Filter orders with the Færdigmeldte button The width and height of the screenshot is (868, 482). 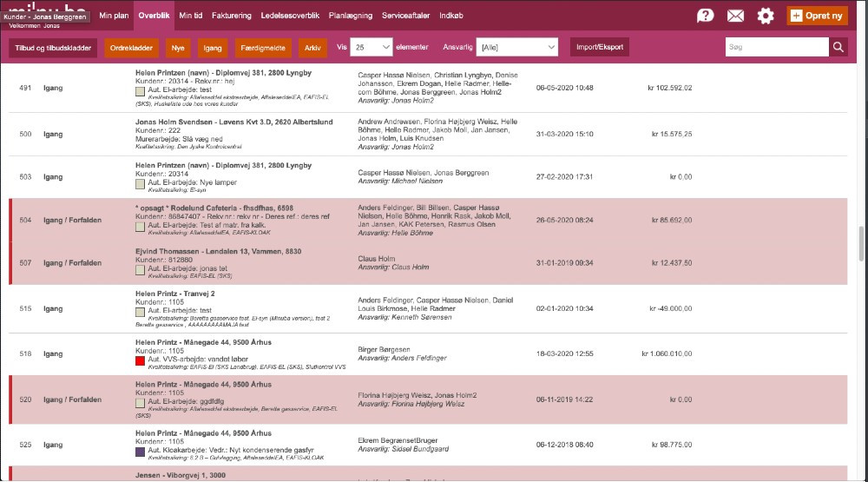click(262, 48)
